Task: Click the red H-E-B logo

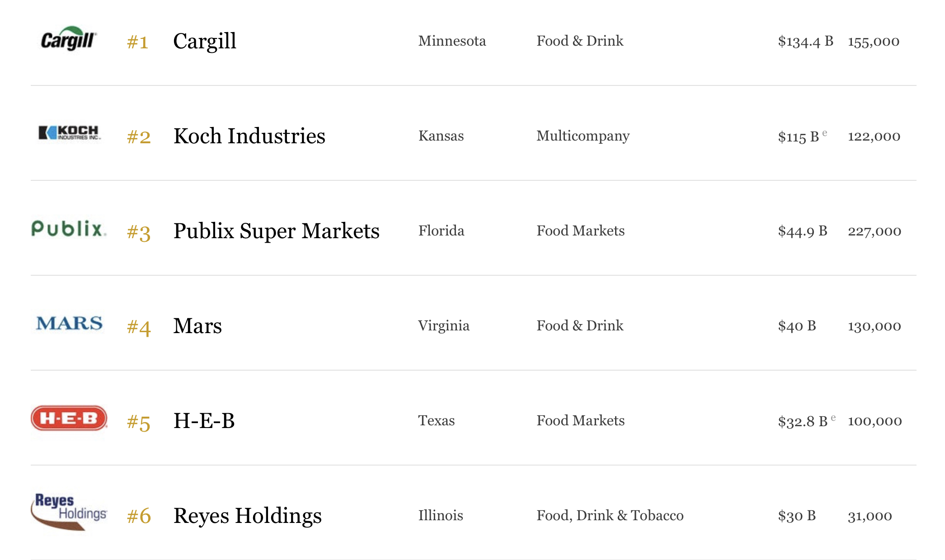Action: (x=69, y=418)
